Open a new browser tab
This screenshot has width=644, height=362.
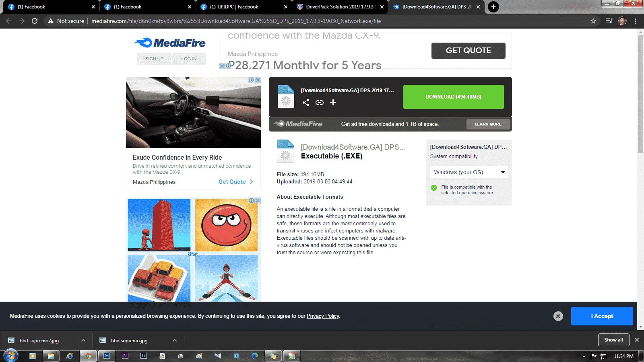point(493,7)
